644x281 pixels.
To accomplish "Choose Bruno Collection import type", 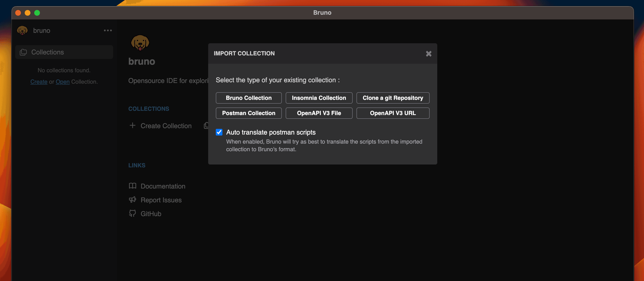I will point(249,98).
